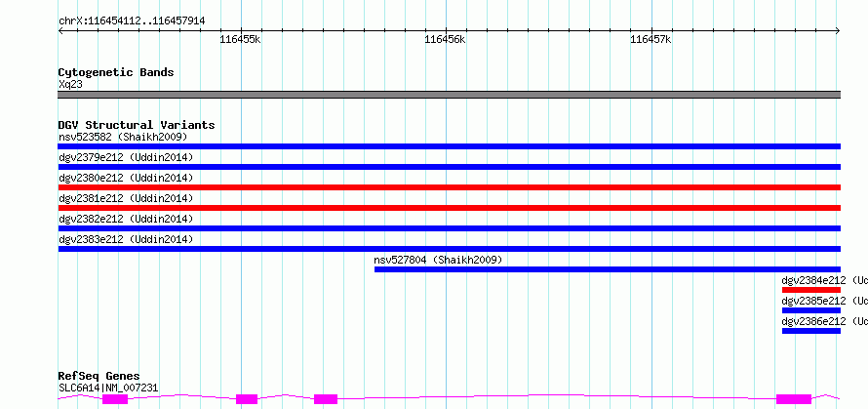Select the first magenta SLC6A14 exon block
The height and width of the screenshot is (409, 868).
click(115, 399)
